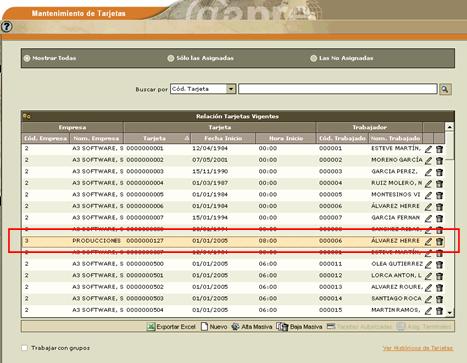Select worker name SANTIAGO ROCA cell
This screenshot has height=363, width=467.
(396, 298)
